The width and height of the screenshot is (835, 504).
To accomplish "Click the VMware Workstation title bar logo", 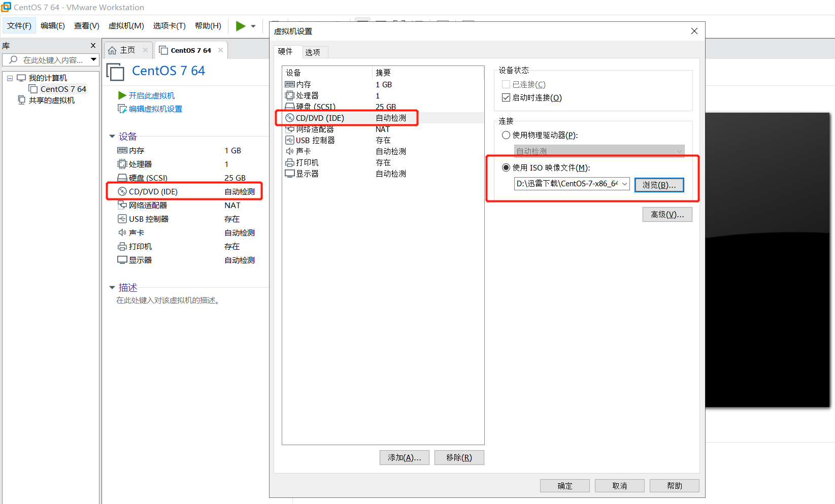I will [x=6, y=7].
